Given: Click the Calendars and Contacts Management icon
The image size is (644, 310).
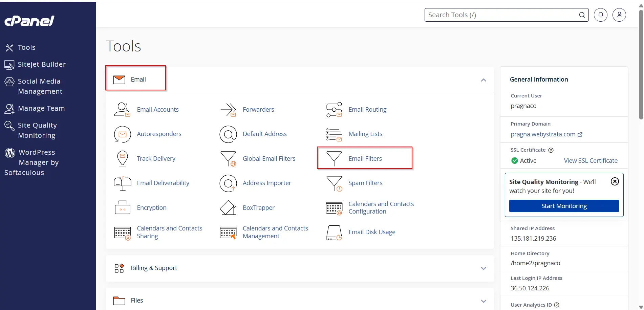Looking at the screenshot, I should [x=228, y=233].
